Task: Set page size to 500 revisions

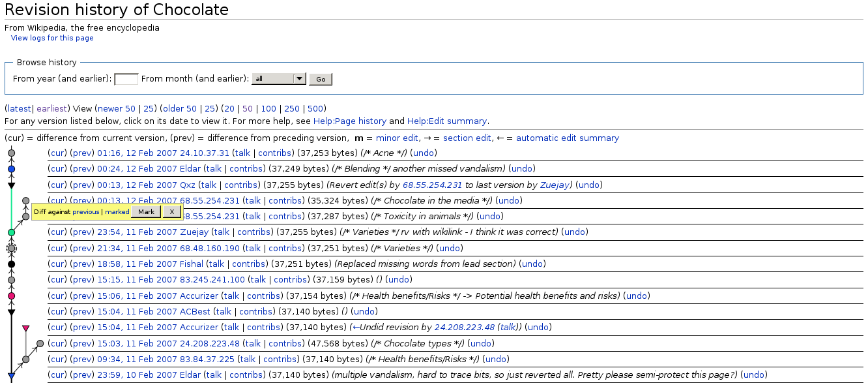Action: [315, 109]
